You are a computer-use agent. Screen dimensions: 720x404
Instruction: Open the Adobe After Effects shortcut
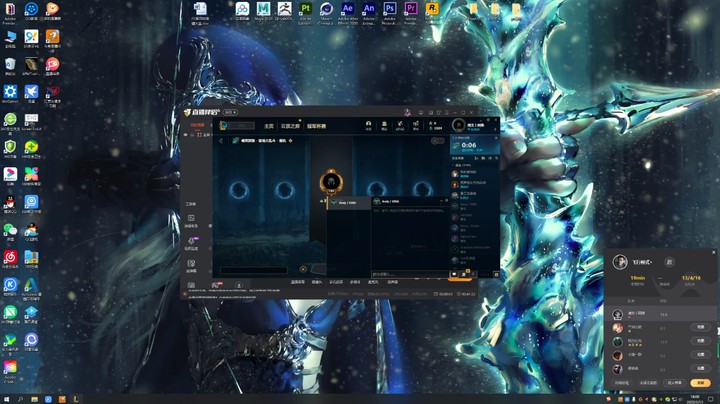click(348, 9)
